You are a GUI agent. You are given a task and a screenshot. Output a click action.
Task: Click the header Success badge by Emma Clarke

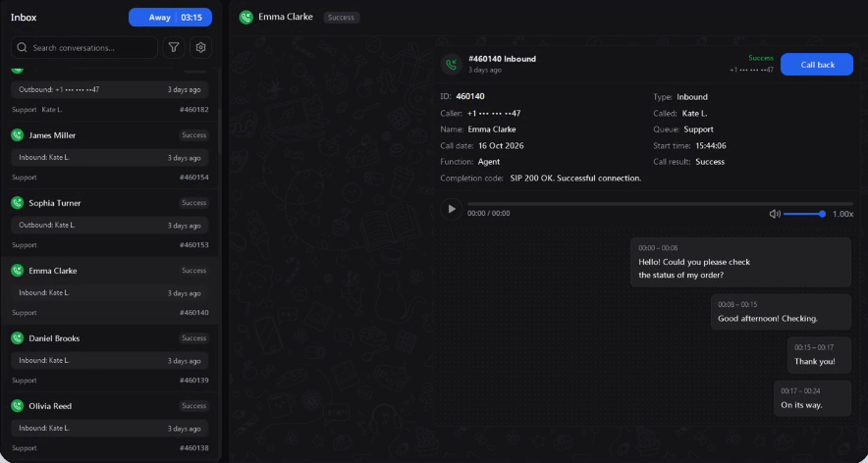341,17
